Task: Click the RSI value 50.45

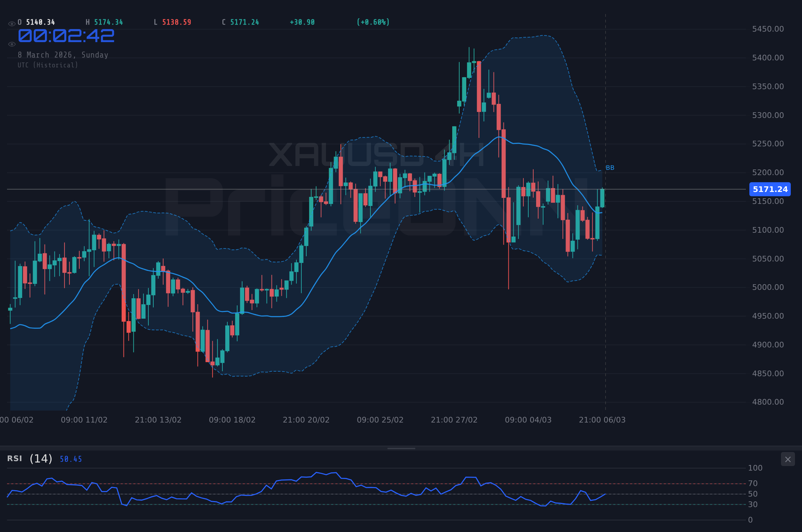Action: 71,459
